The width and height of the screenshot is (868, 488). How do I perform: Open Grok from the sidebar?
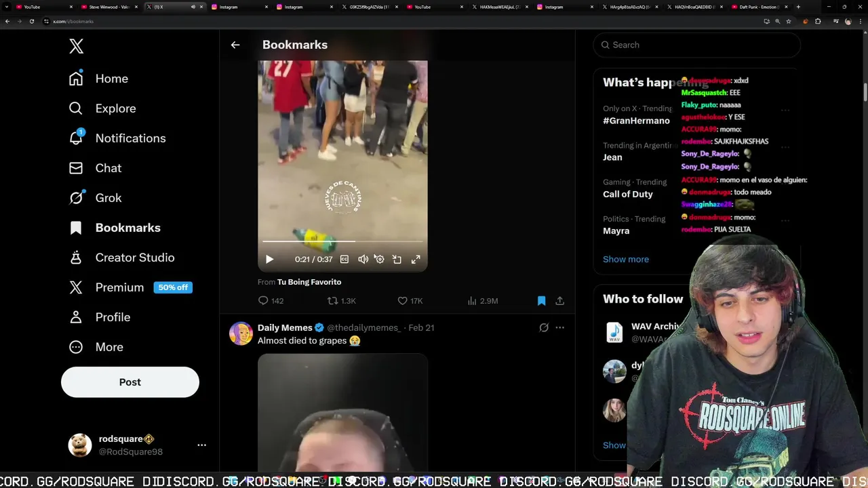coord(95,198)
